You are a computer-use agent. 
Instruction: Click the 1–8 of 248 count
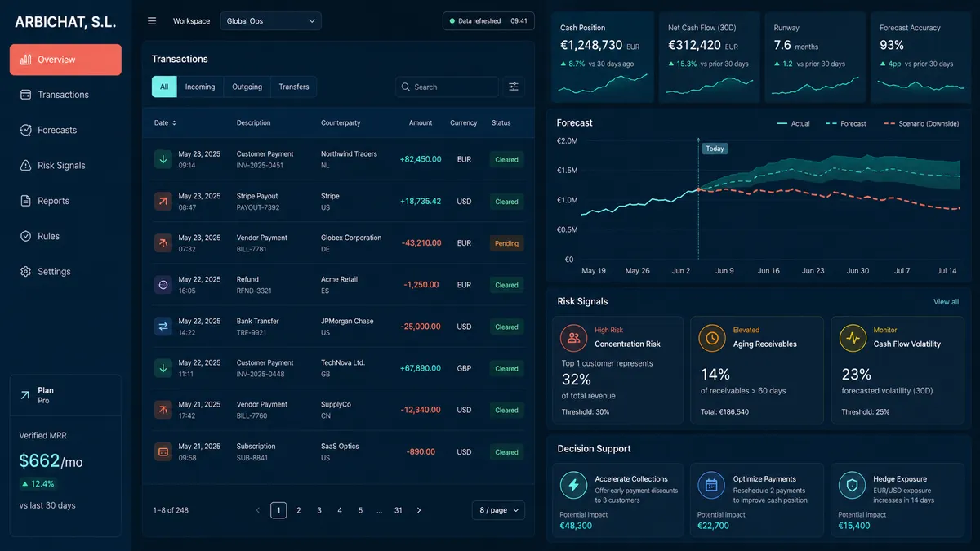[x=171, y=510]
